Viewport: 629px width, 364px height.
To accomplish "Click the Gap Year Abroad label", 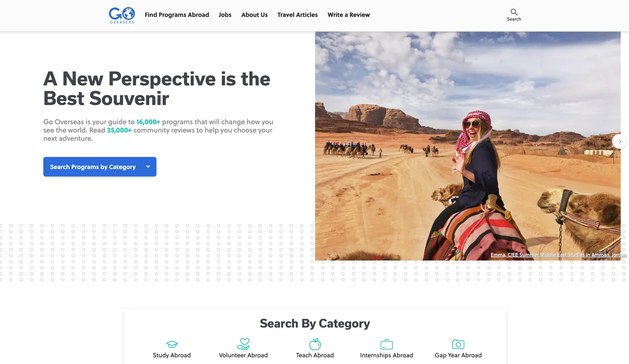I will tap(458, 355).
